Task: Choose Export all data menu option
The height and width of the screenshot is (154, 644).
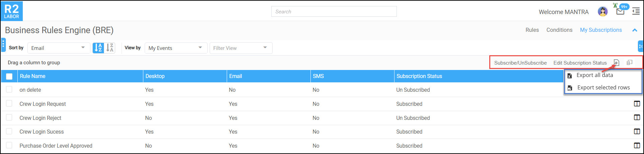Action: click(594, 75)
